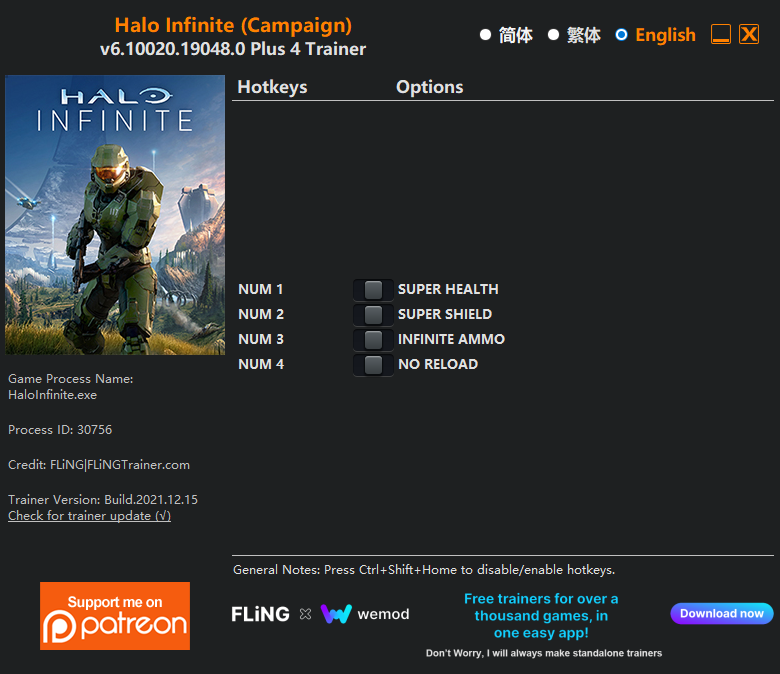Viewport: 780px width, 674px height.
Task: Click the v6.10020.19048.0 Plus 4 Trainer subtitle
Action: 233,49
